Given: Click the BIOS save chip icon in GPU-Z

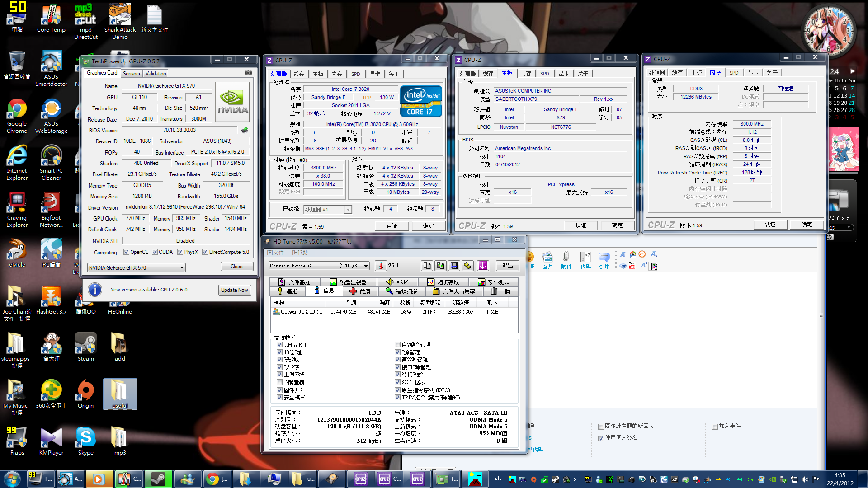Looking at the screenshot, I should coord(245,130).
